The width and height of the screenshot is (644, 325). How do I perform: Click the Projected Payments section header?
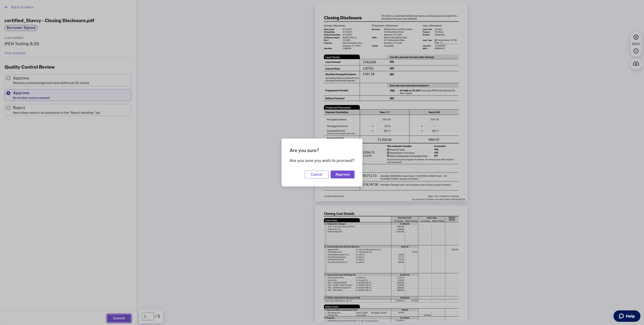pyautogui.click(x=341, y=108)
